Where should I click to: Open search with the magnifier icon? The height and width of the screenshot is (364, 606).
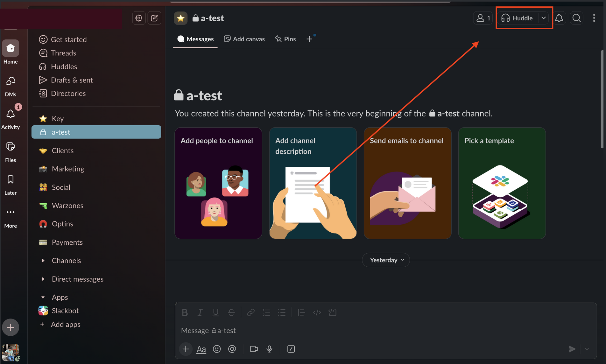(x=576, y=18)
